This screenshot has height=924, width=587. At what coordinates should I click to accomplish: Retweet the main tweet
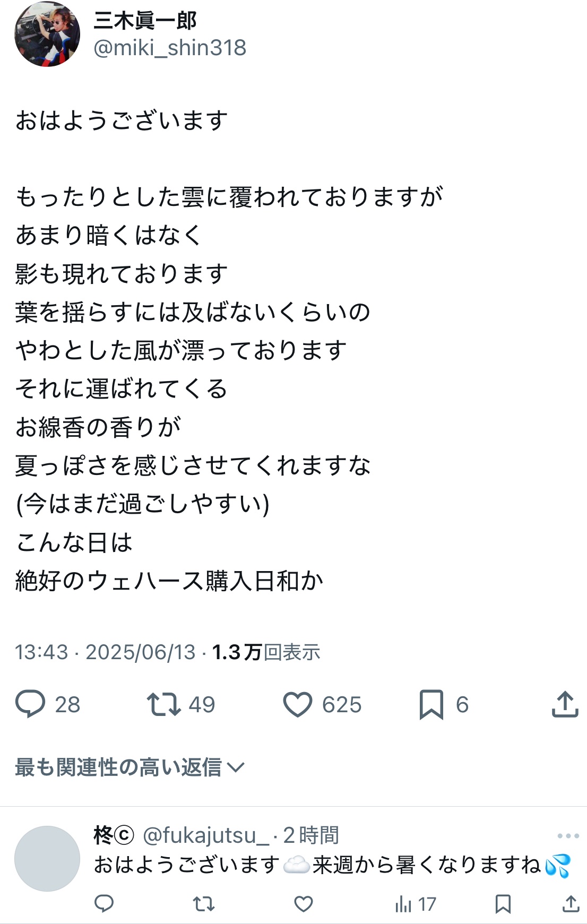pos(164,704)
